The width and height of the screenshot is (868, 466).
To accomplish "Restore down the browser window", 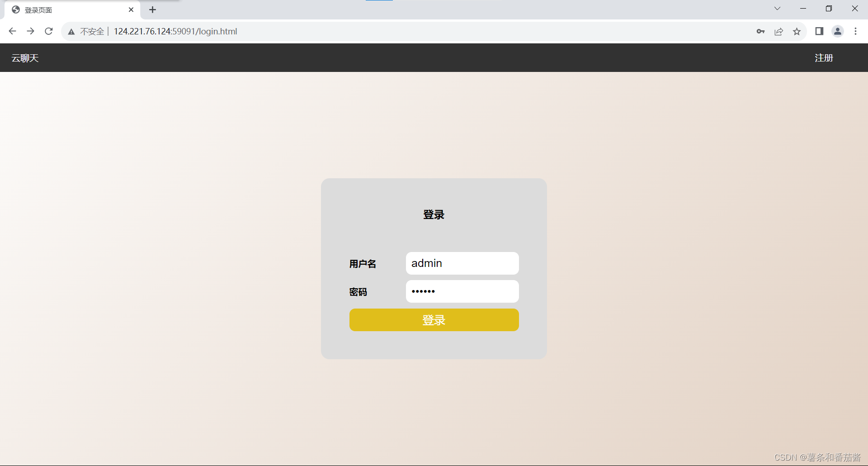I will point(829,9).
